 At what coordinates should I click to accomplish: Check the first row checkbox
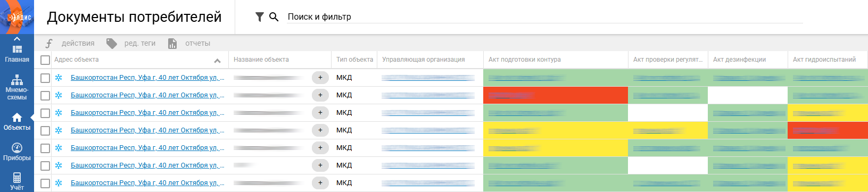click(x=45, y=78)
